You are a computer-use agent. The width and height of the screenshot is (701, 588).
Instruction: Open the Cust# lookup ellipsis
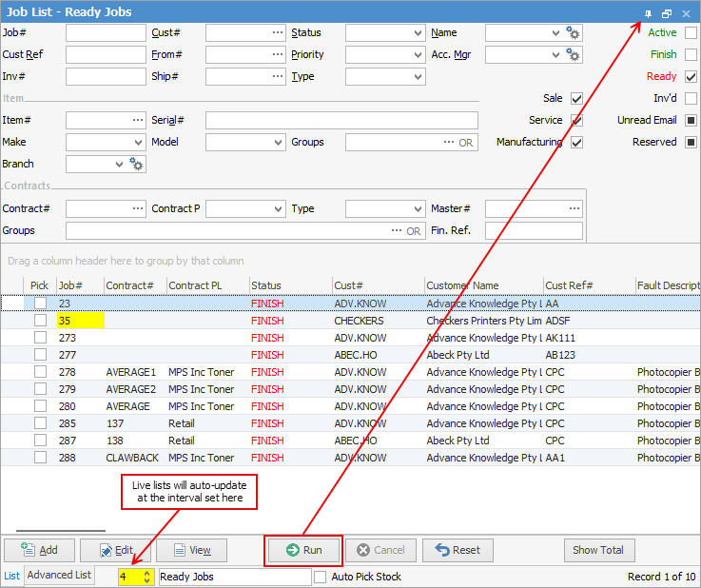[x=278, y=32]
